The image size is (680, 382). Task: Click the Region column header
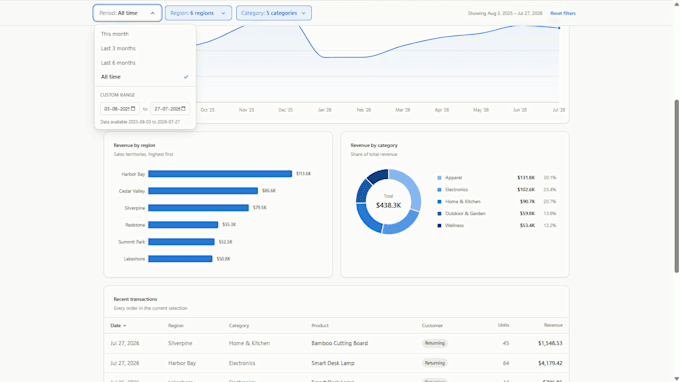coord(176,325)
